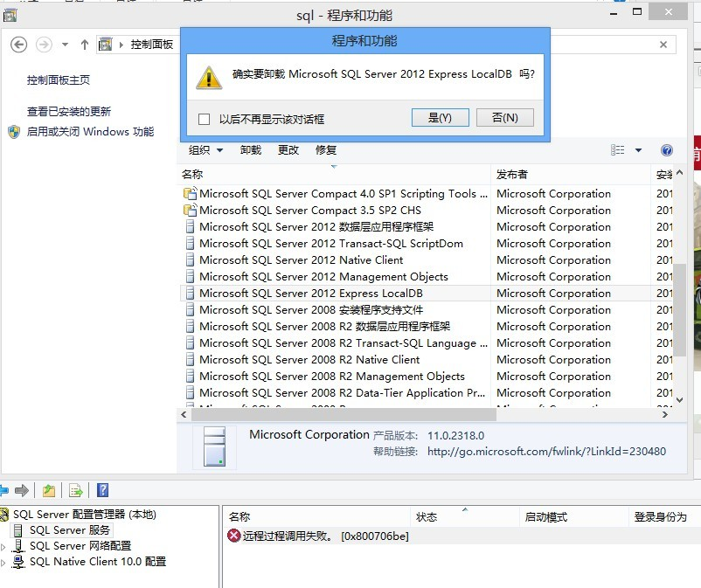Click 是(Y) to confirm the uninstall

[x=441, y=117]
